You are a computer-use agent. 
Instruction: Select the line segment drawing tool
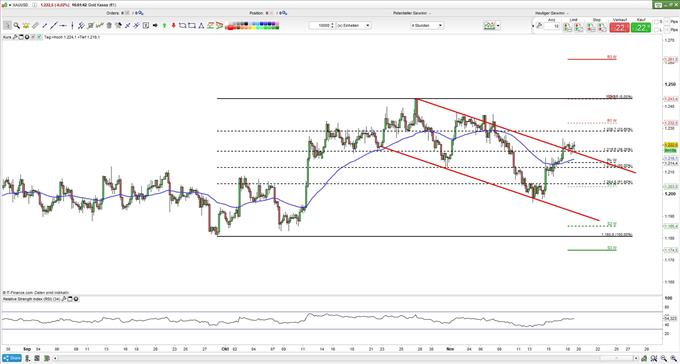point(45,26)
